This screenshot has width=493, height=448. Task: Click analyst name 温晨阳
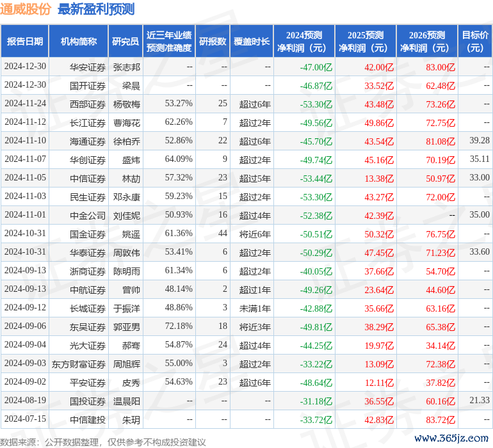(x=126, y=401)
